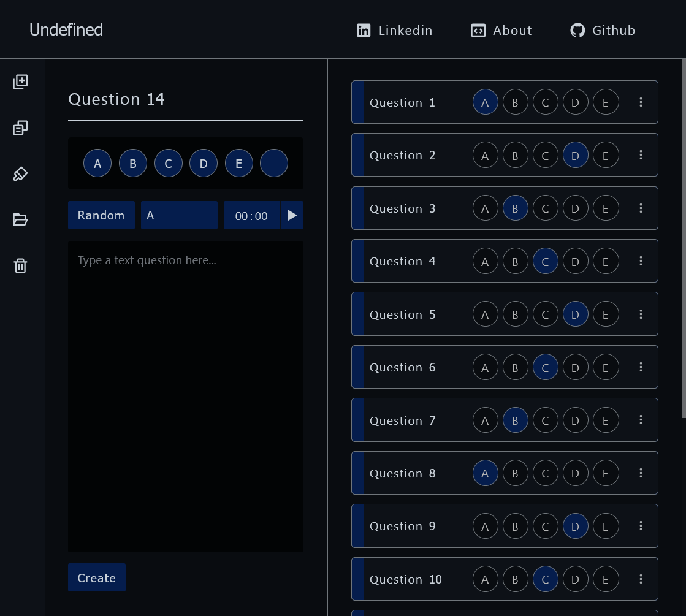Image resolution: width=686 pixels, height=616 pixels.
Task: Select the eraser/clear tool in sidebar
Action: click(21, 173)
